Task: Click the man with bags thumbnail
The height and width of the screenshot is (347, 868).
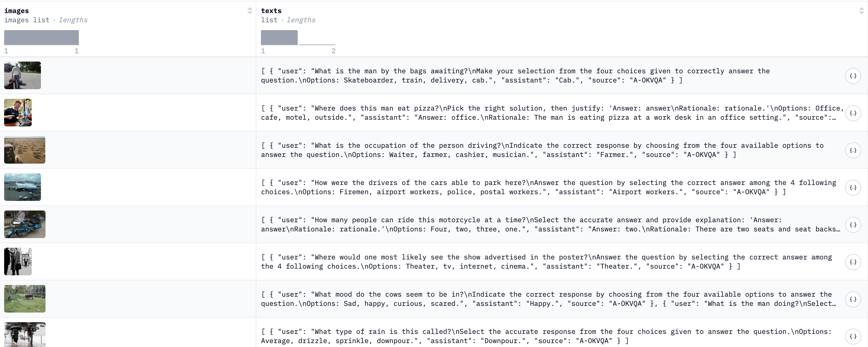Action: (23, 75)
